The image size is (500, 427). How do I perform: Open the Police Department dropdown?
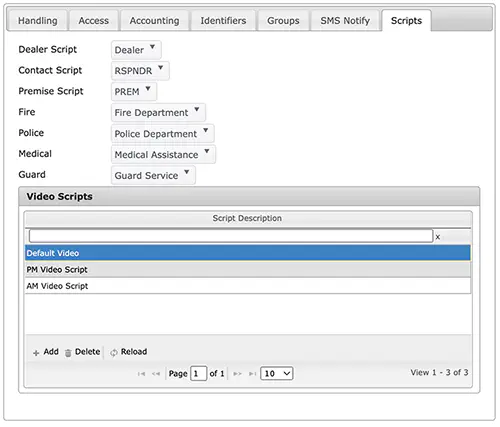point(162,134)
